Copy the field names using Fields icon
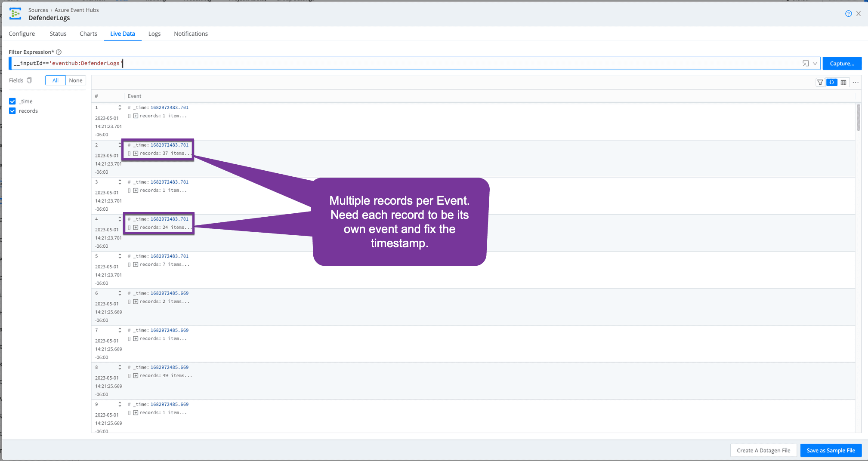The height and width of the screenshot is (461, 868). pos(29,80)
